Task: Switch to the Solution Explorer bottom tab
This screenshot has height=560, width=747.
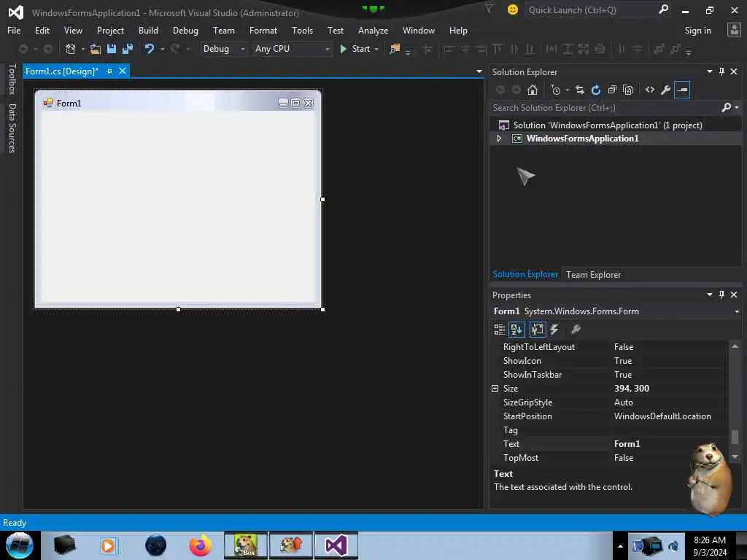Action: [525, 274]
